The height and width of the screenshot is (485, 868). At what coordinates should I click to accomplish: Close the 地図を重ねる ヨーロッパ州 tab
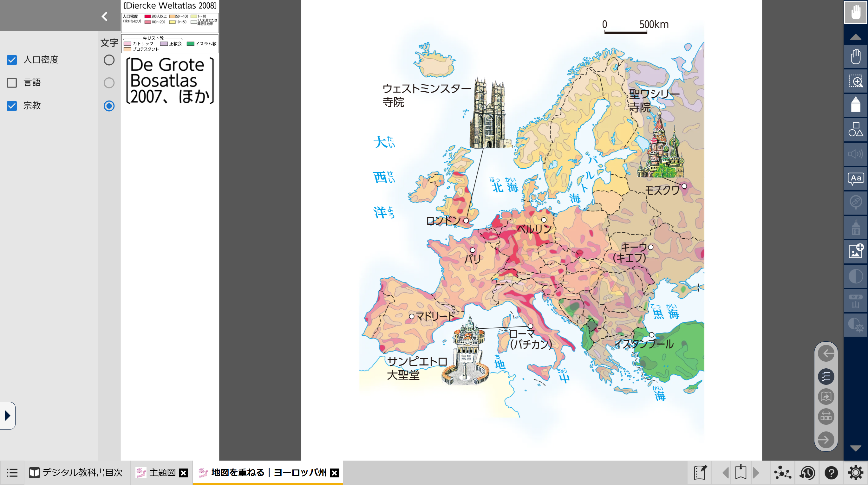334,473
